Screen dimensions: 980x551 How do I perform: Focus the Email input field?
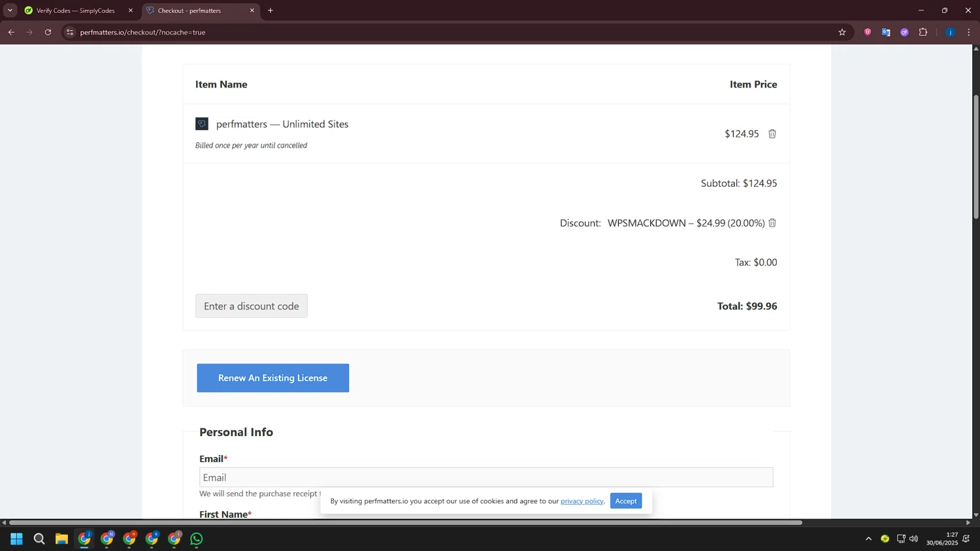[x=486, y=477]
